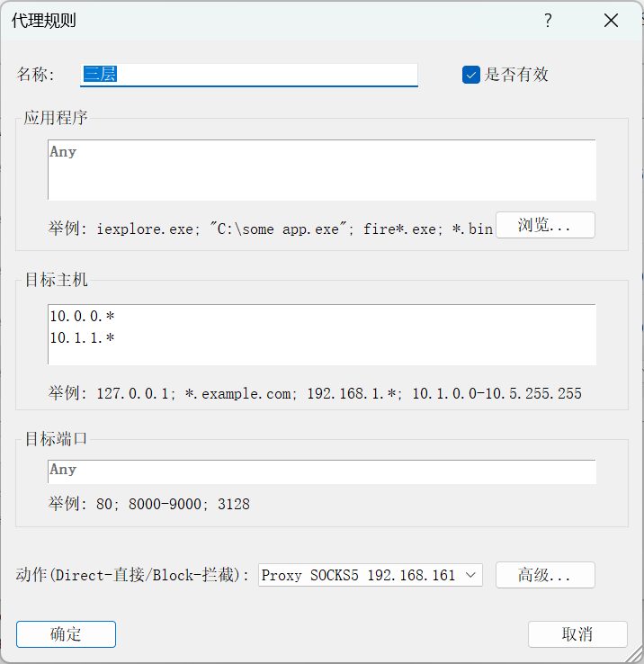Close the 代理规则 dialog
The image size is (644, 664).
click(611, 21)
